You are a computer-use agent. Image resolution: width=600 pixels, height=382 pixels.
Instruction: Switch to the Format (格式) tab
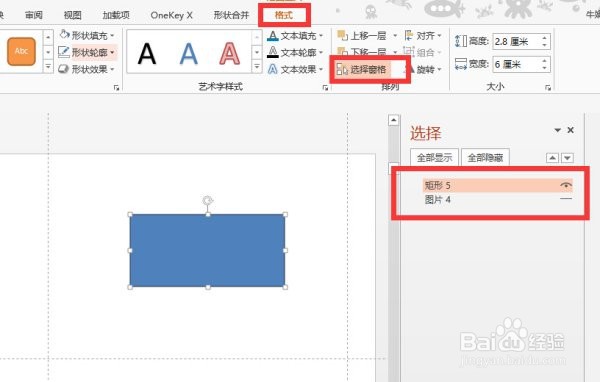pos(284,15)
